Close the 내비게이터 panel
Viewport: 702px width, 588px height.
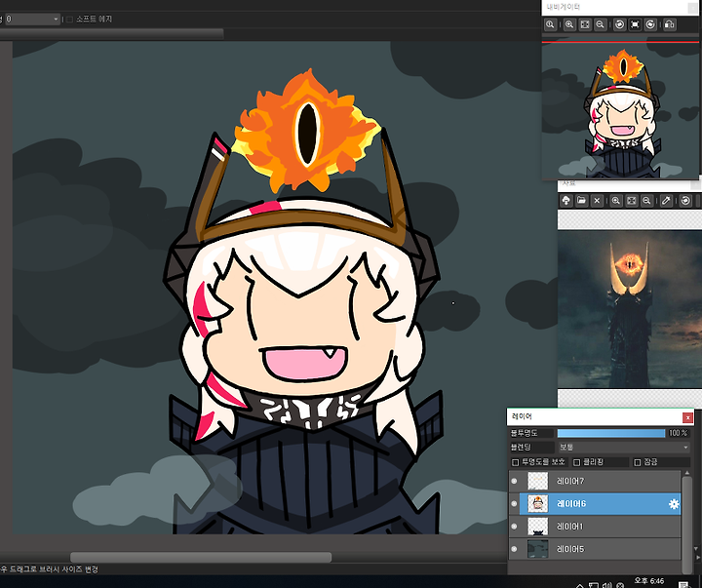coord(693,7)
